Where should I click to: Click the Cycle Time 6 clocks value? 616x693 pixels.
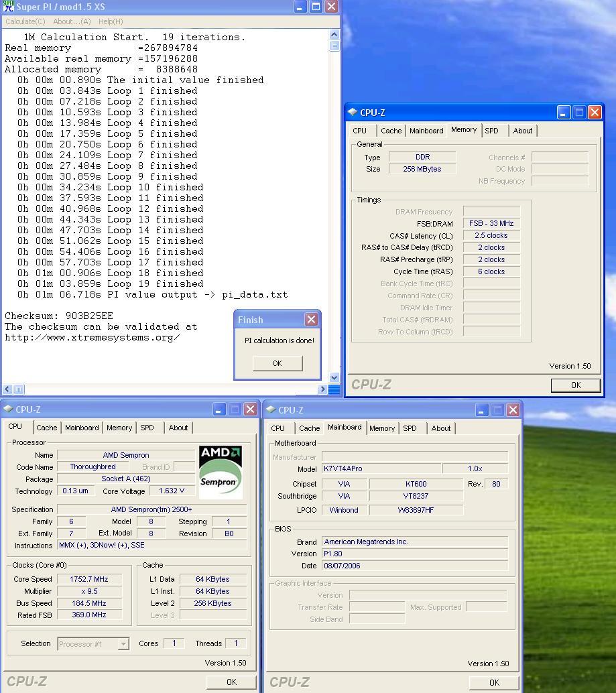[491, 272]
